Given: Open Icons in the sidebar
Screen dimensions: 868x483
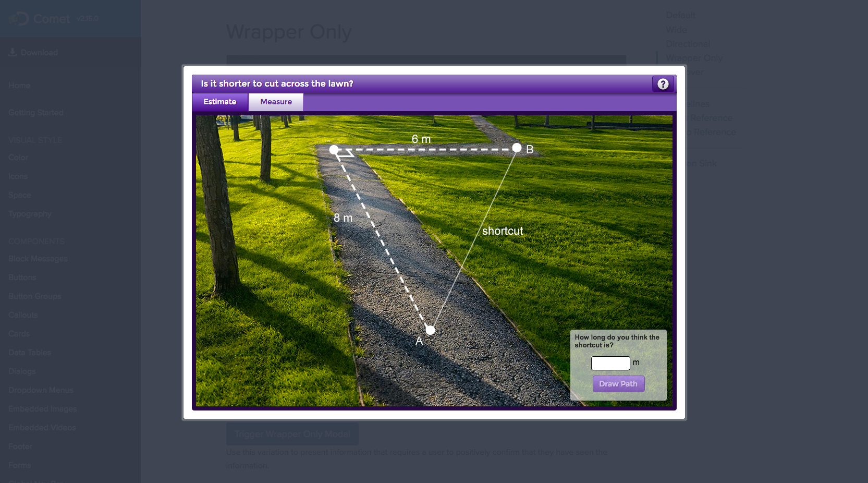Looking at the screenshot, I should [18, 176].
